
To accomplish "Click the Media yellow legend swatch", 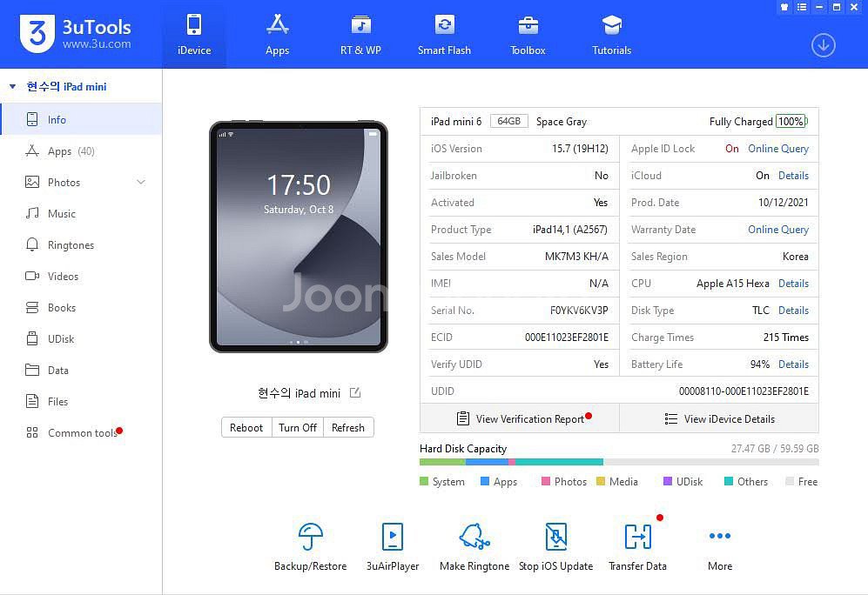I will click(x=601, y=481).
